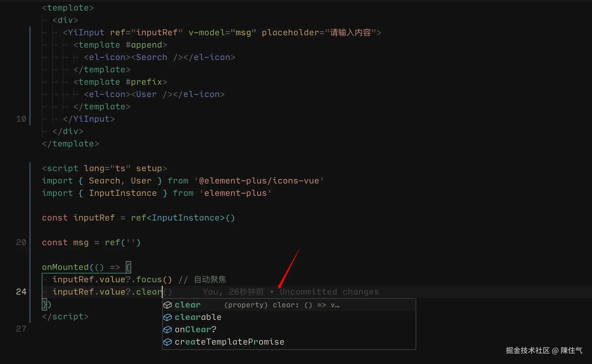Click the focus method call
This screenshot has width=592, height=364.
tap(149, 279)
